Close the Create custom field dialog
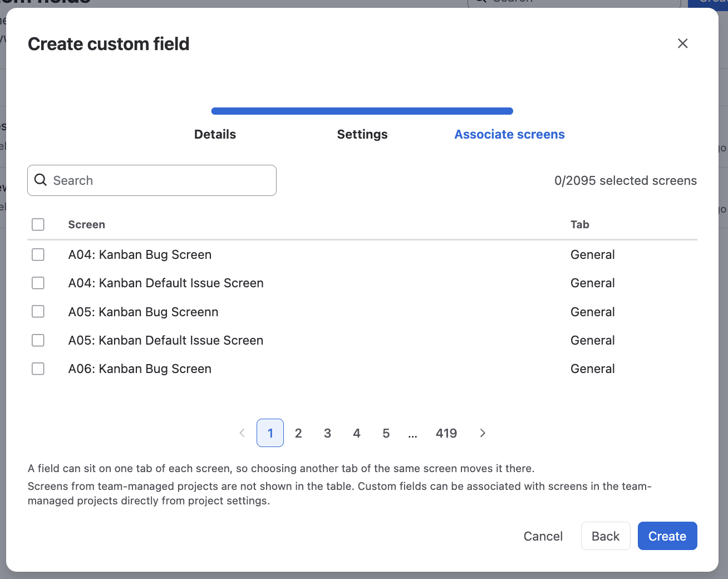728x579 pixels. tap(683, 43)
